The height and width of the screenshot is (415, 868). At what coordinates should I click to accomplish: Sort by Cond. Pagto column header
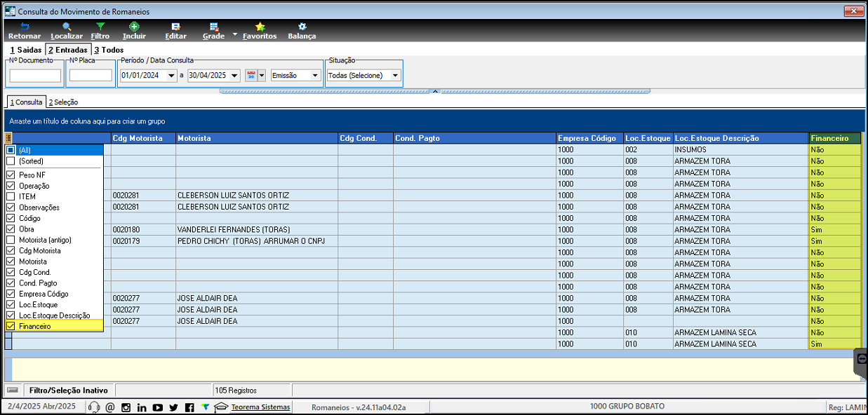pos(475,138)
